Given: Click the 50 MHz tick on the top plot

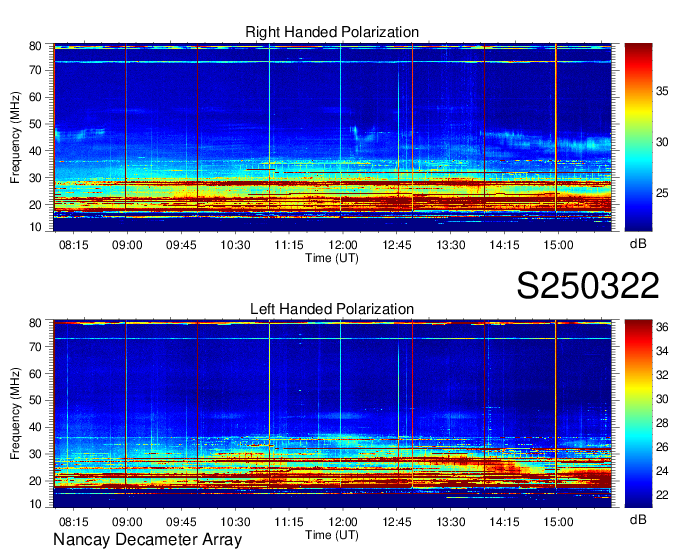Looking at the screenshot, I should (36, 124).
